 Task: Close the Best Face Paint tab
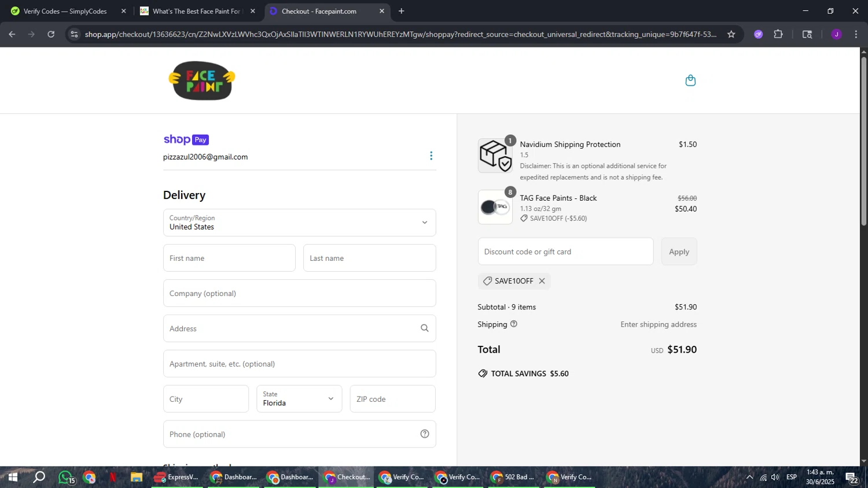(x=253, y=11)
